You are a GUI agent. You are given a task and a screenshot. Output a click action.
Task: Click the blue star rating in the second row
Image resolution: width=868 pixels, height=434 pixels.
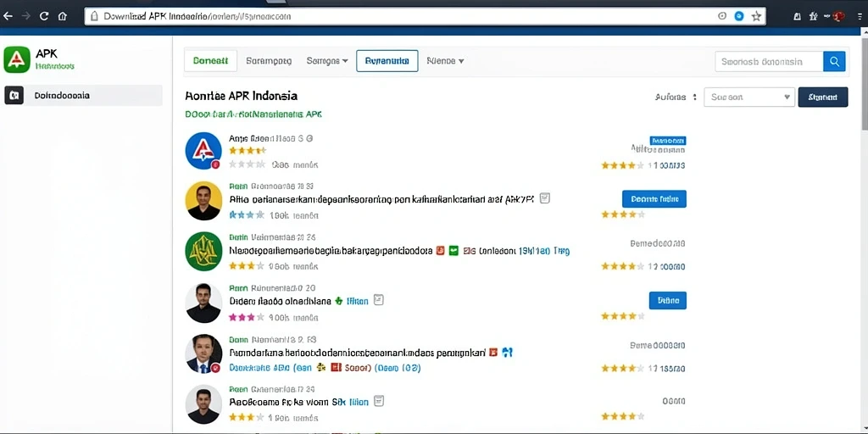coord(247,214)
